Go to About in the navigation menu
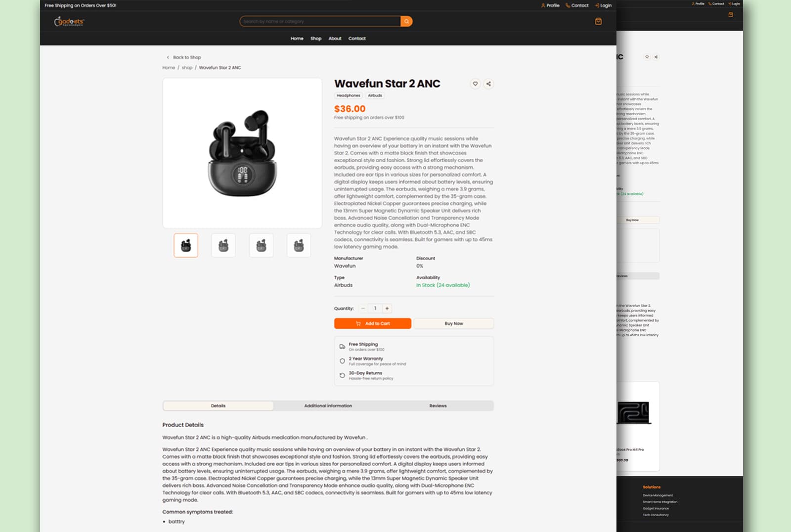791x532 pixels. click(x=335, y=39)
